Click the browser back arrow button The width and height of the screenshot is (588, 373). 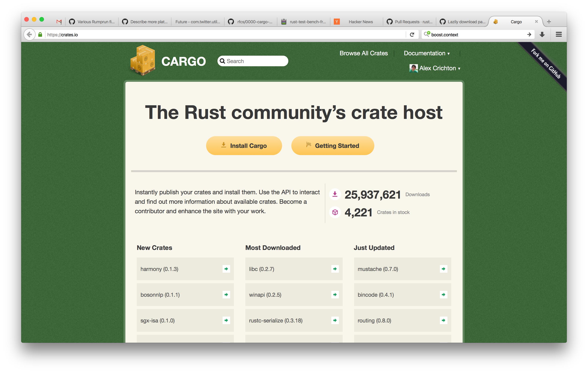click(29, 35)
